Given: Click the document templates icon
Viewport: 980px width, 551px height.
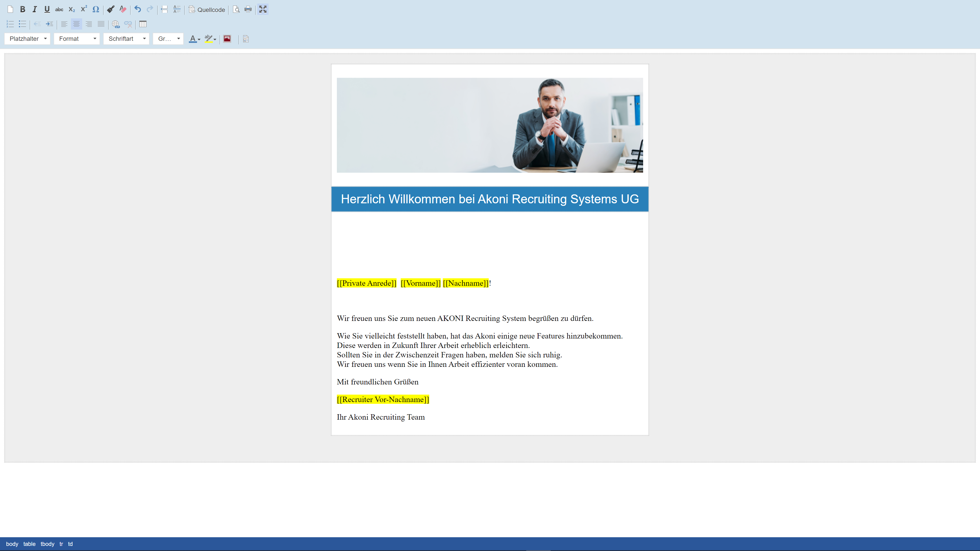Looking at the screenshot, I should coord(246,39).
